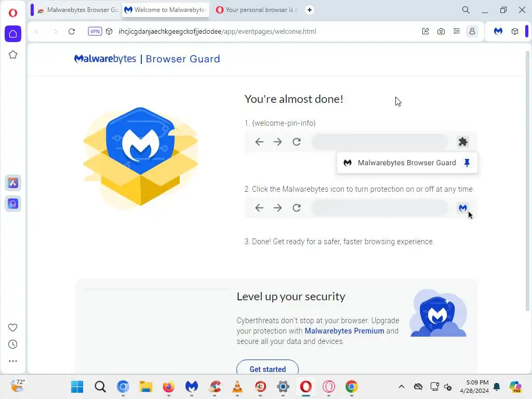Click the Malwarebytes extension icon in toolbar

pos(498,31)
